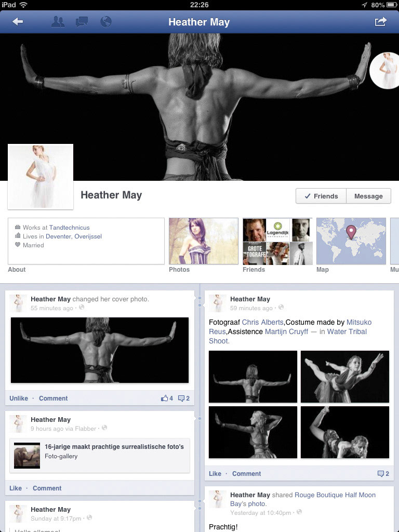The height and width of the screenshot is (532, 399).
Task: View the 4 likes thumbs-up icon
Action: [167, 398]
